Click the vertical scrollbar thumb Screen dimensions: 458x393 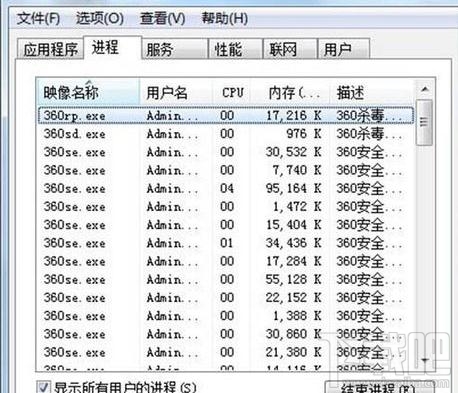tap(424, 123)
